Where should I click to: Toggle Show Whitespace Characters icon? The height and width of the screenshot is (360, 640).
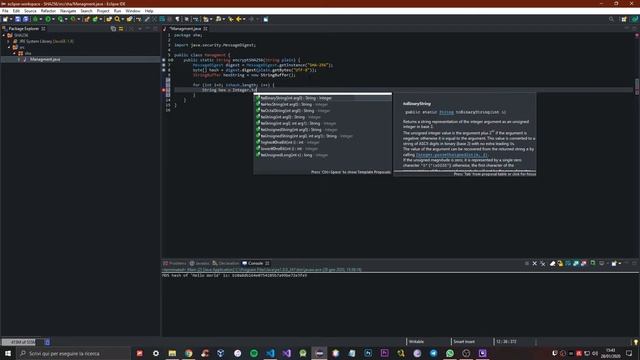coord(178,19)
